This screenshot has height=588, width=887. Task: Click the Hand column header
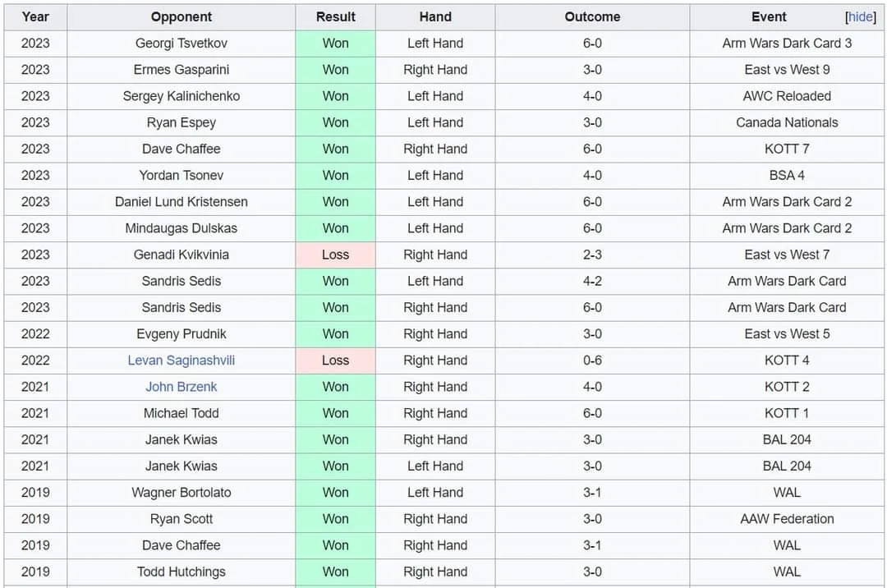coord(434,16)
